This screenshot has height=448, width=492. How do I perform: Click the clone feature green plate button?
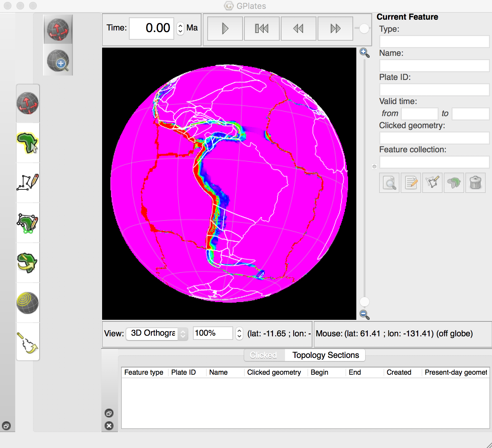pos(454,183)
